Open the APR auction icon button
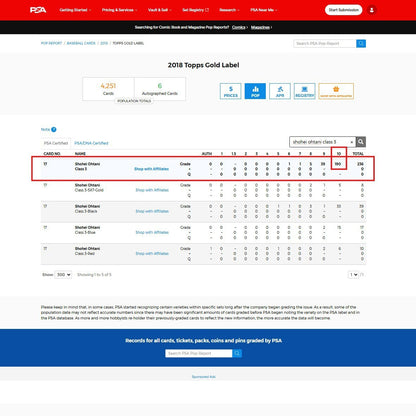This screenshot has height=416, width=416. point(280,91)
